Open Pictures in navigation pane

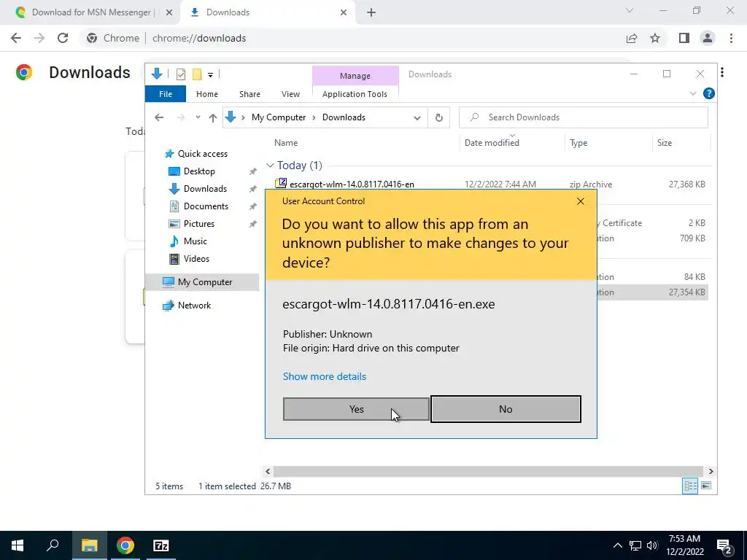point(198,224)
